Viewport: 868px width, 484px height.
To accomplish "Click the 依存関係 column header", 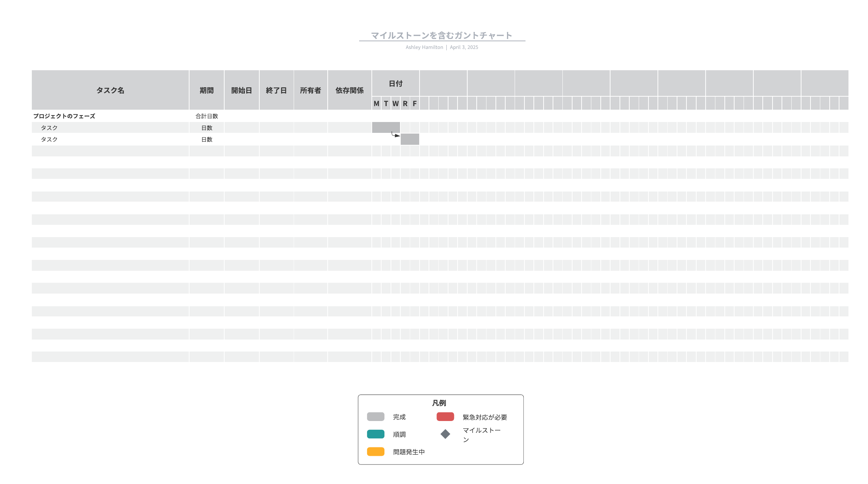I will tap(349, 90).
